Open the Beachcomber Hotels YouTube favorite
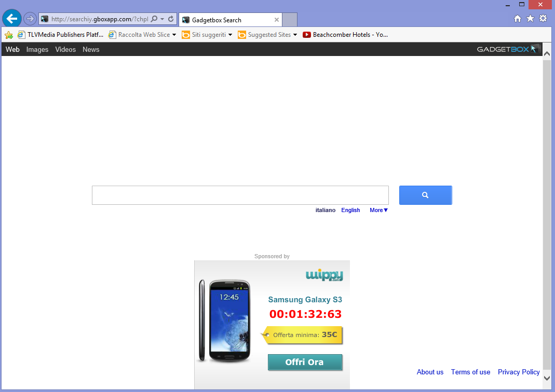 345,35
